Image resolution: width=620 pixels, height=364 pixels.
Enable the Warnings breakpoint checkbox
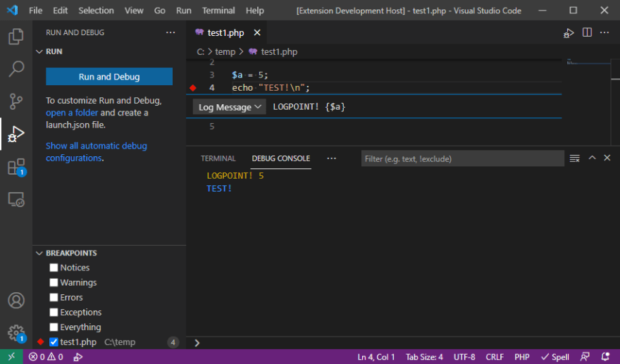(x=54, y=282)
